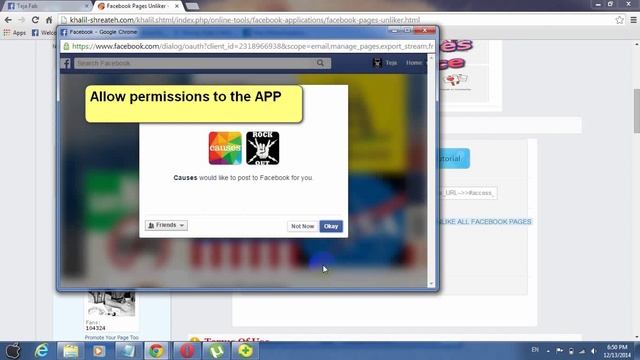Close the Facebook Pages Unliker tab

point(177,6)
